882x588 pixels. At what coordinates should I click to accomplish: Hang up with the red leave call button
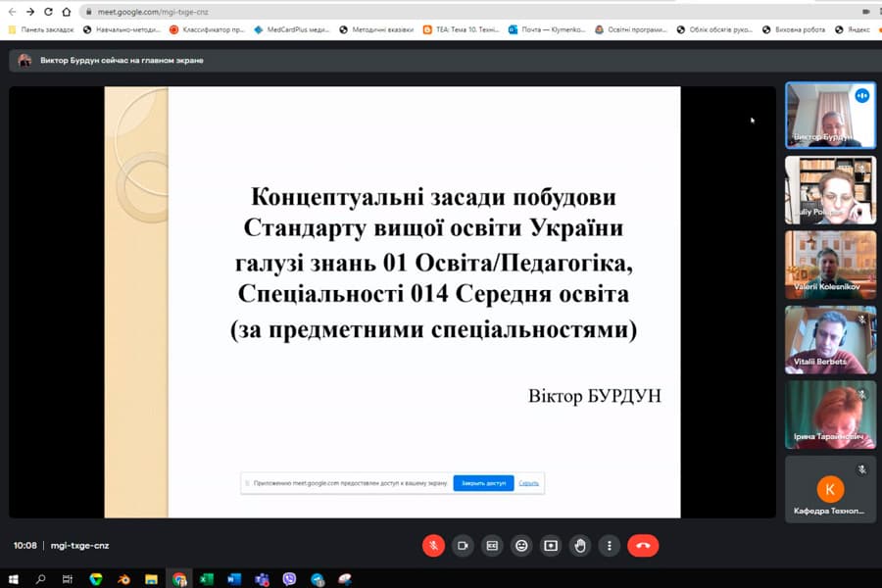click(x=643, y=545)
